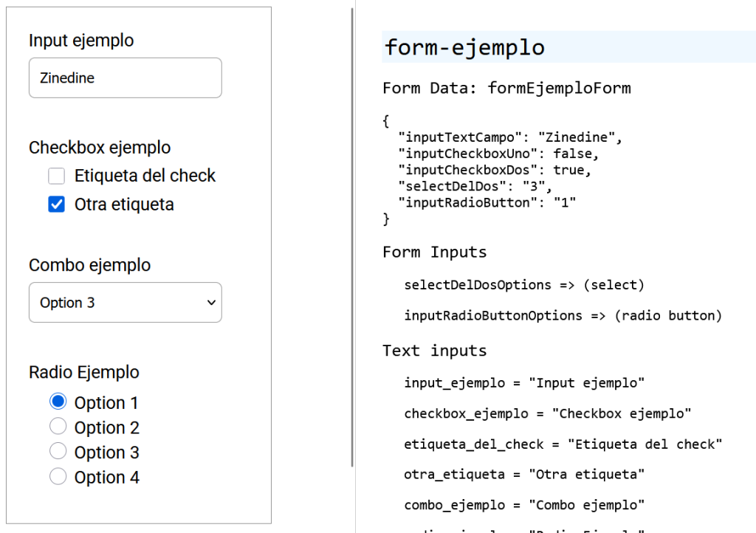Click the inputRadioButtonOptions entry
Screen dimensions: 756x533
tap(563, 316)
